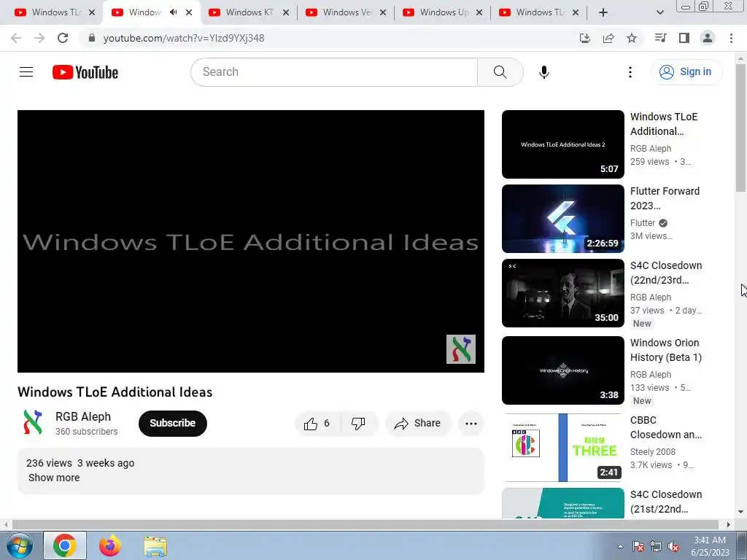Open Windows Orion History (Beta 1) title
The image size is (747, 560).
point(666,350)
